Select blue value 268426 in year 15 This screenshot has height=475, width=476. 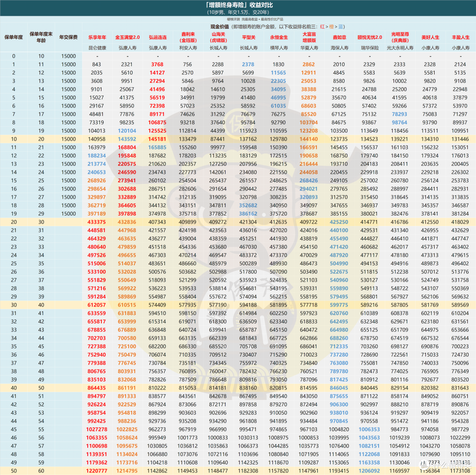coord(309,181)
